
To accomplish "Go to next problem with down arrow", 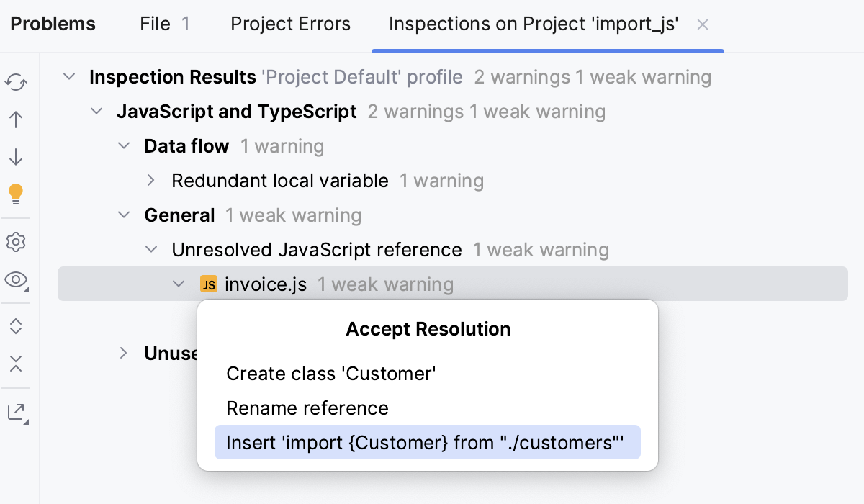I will click(16, 157).
